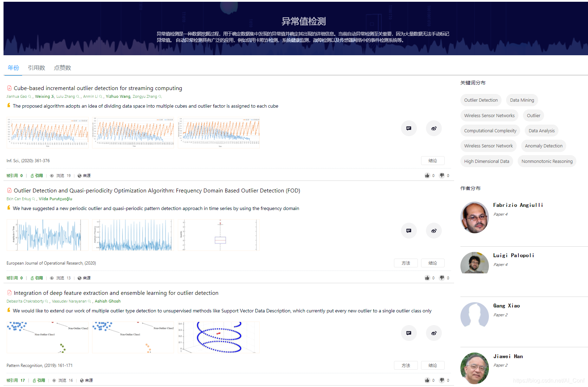The width and height of the screenshot is (588, 387).
Task: Open 来源 source of deep feature paper
Action: pyautogui.click(x=86, y=380)
